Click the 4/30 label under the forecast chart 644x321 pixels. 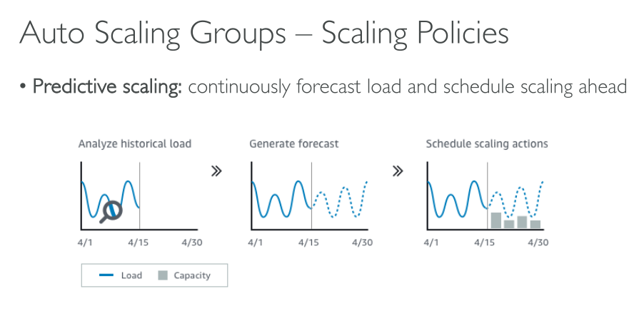[x=362, y=243]
